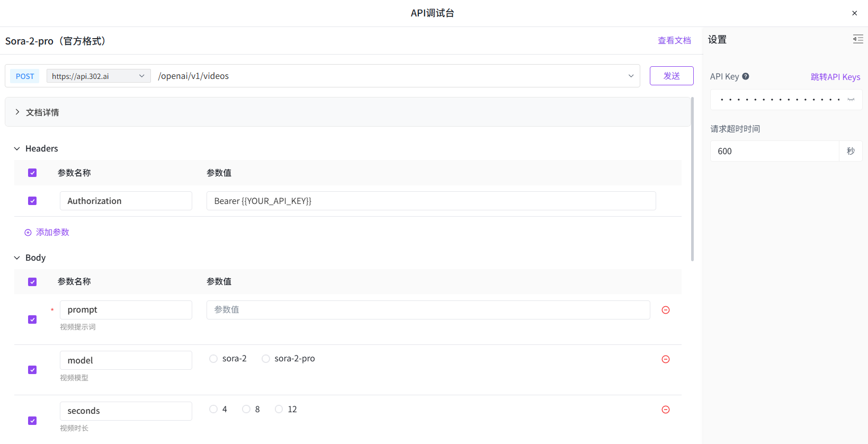Click the remove icon for model row
Viewport: 868px width, 444px height.
(666, 359)
